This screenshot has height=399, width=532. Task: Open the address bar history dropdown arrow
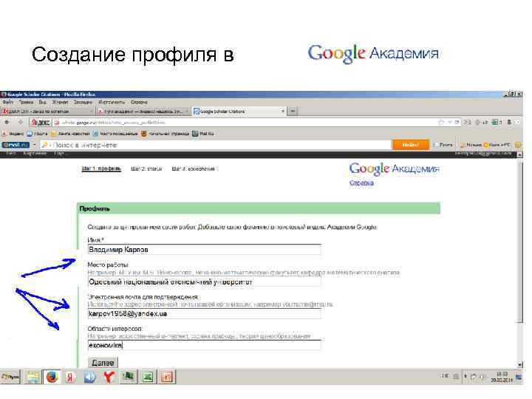tap(449, 123)
